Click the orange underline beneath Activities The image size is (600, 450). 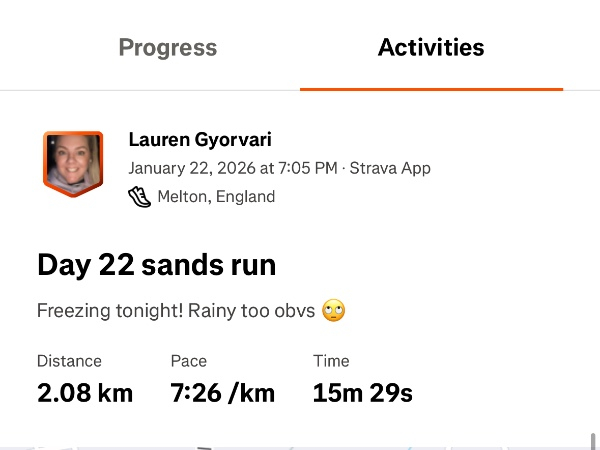(431, 89)
